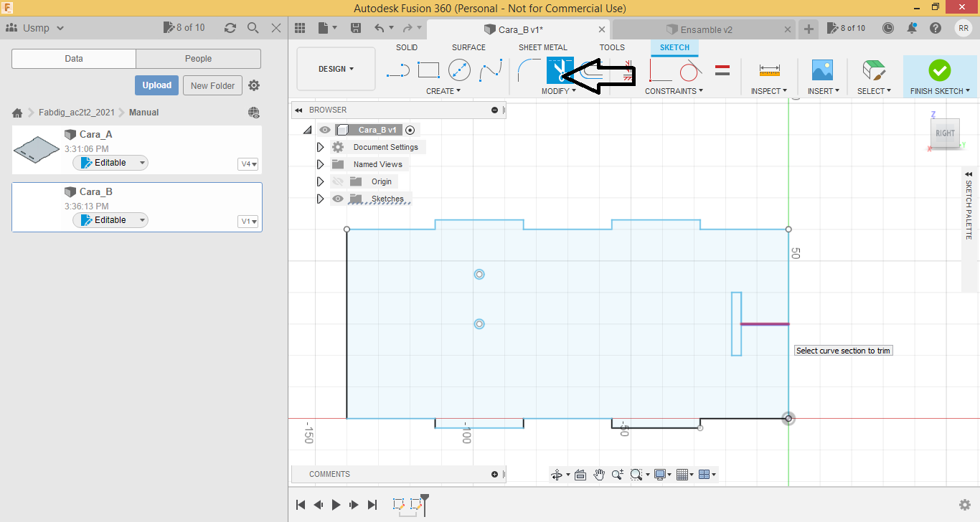Show the Origin folder via eye

tap(338, 181)
